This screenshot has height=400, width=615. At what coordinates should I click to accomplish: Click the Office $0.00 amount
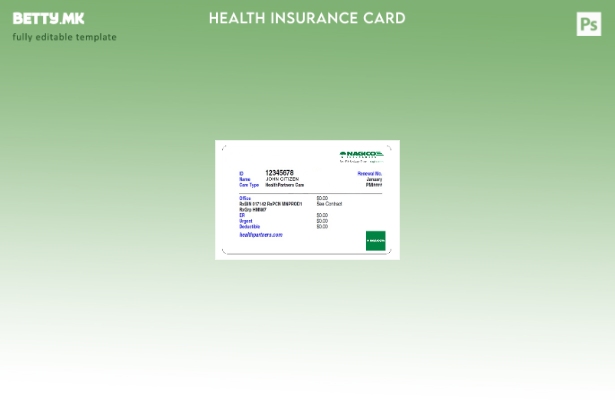pos(322,198)
